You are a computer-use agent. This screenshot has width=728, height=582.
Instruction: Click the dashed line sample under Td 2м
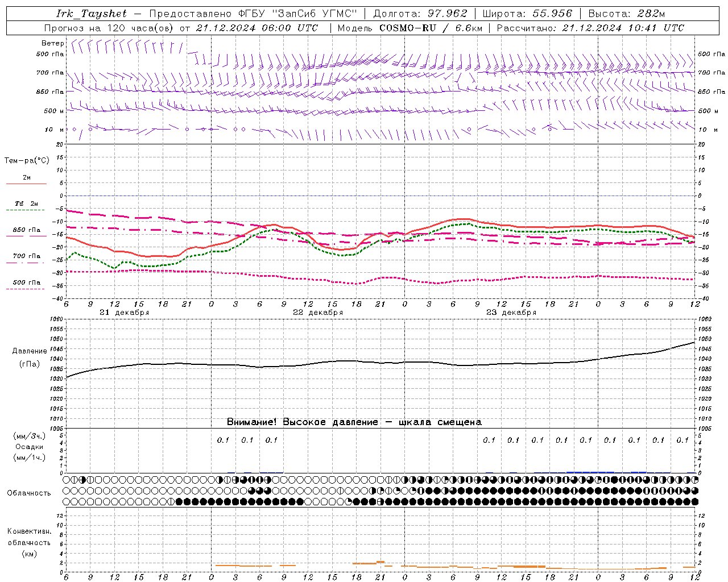coord(25,210)
